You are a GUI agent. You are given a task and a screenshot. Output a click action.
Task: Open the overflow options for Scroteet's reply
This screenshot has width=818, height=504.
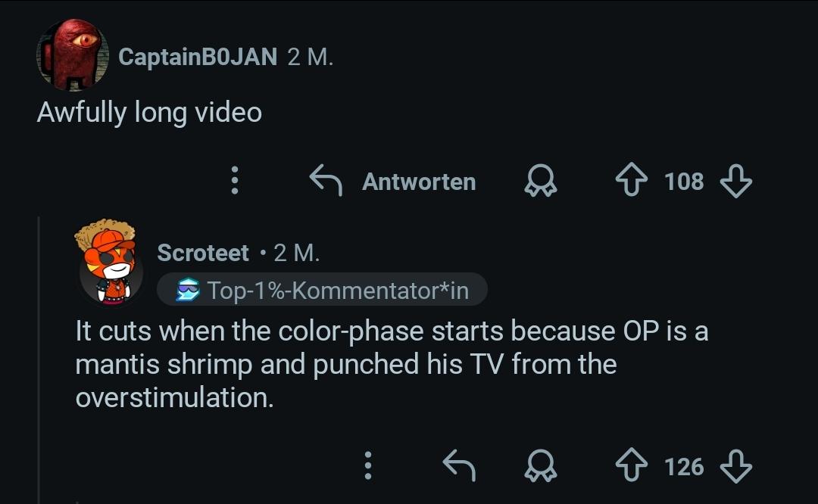[x=368, y=466]
